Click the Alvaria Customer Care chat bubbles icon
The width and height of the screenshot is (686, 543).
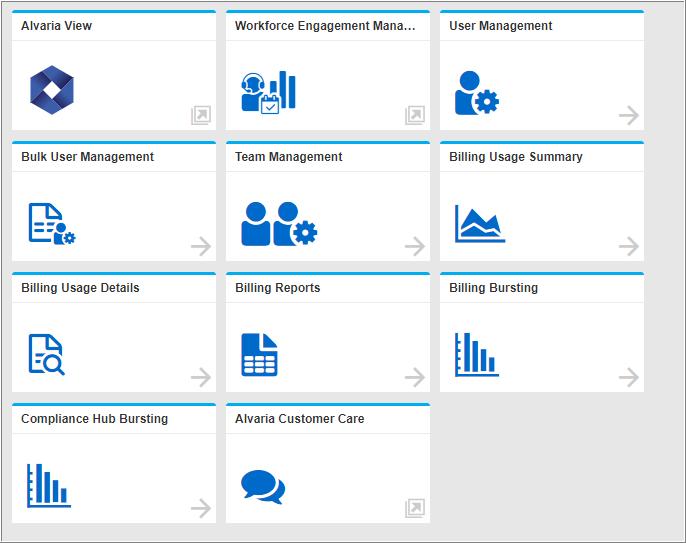click(x=263, y=487)
